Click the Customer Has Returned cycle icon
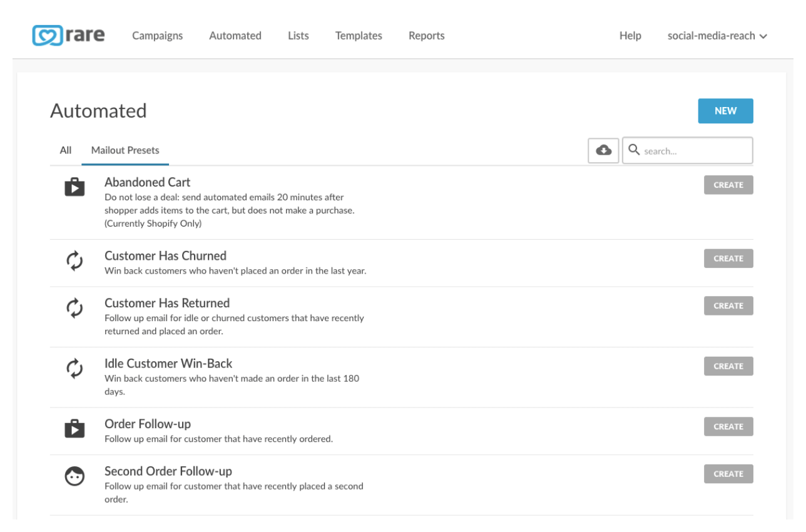 click(74, 308)
